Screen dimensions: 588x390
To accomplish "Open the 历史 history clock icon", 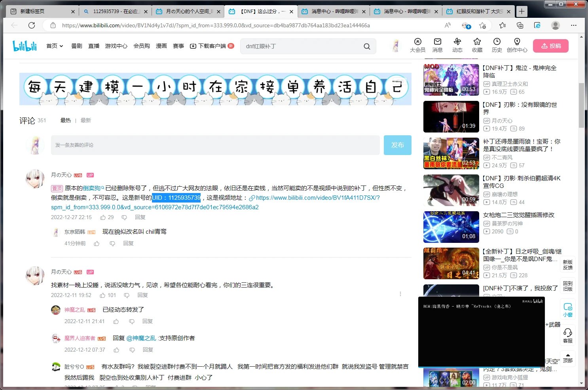I will (x=497, y=45).
